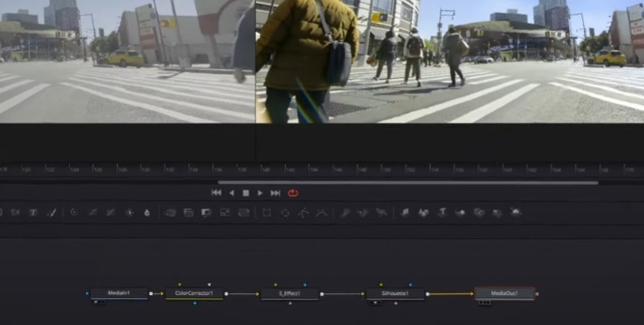Toggle the red loop playback button
The image size is (644, 325).
pos(293,193)
